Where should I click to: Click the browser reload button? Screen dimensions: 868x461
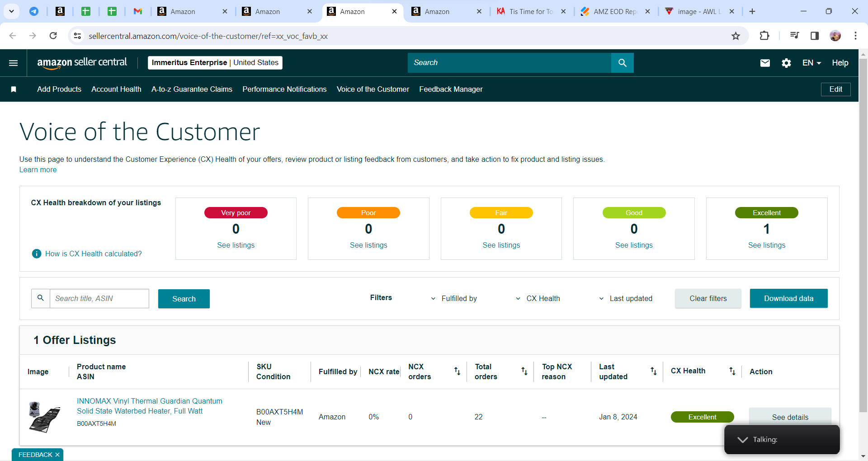(x=53, y=36)
